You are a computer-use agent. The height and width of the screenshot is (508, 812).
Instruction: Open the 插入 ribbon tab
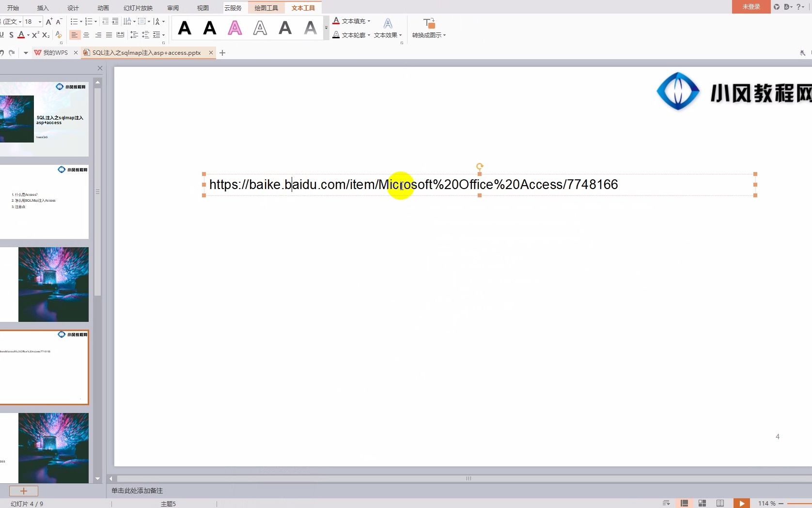pyautogui.click(x=43, y=8)
